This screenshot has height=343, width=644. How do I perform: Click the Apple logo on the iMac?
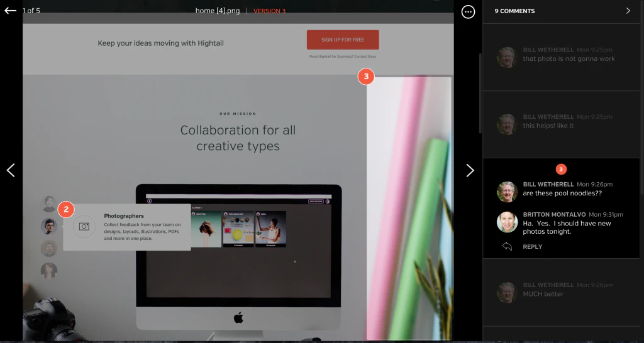(238, 318)
